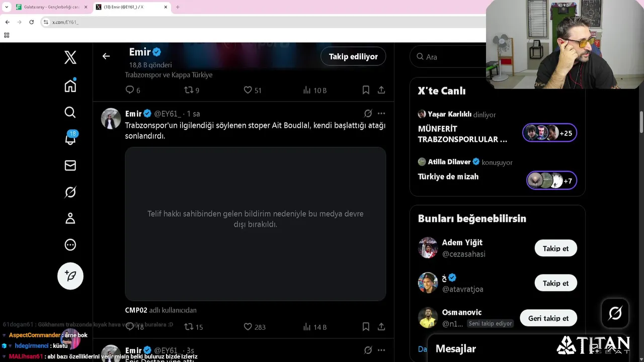Screen dimensions: 644x362
Task: Follow Adem Yiğit with Takip et
Action: (555, 248)
